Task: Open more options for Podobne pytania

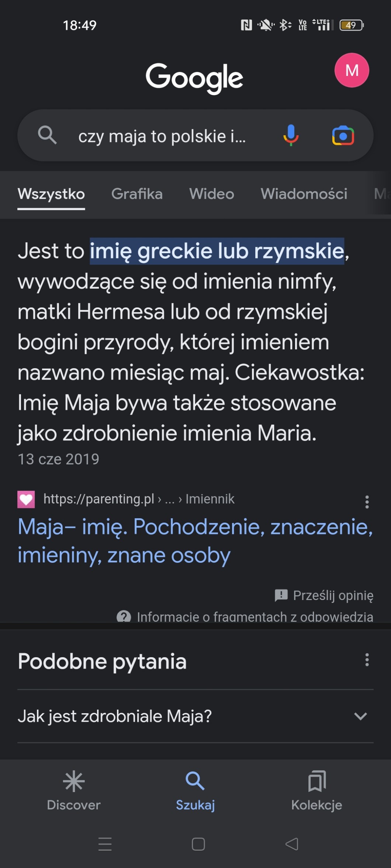Action: (367, 660)
